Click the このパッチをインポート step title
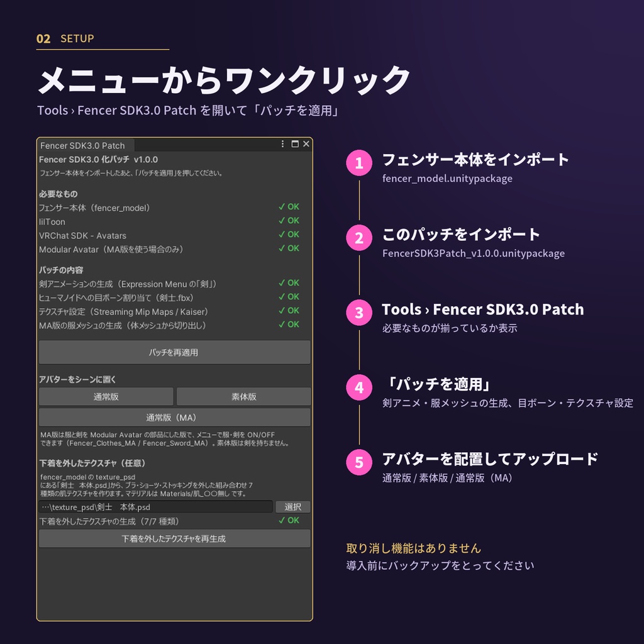644x644 pixels. (x=461, y=235)
